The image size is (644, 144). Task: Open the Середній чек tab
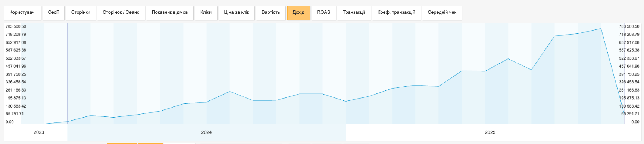click(x=442, y=12)
